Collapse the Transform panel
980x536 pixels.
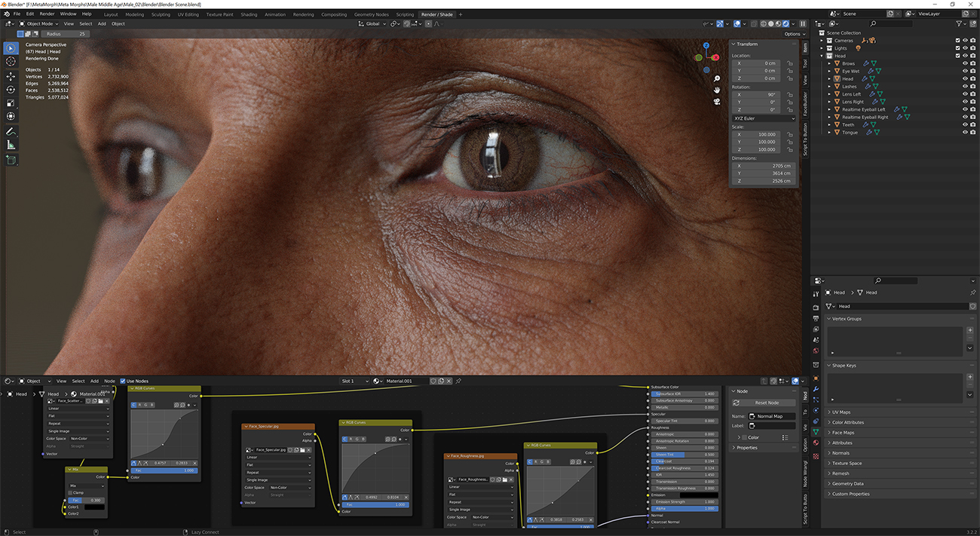click(747, 44)
